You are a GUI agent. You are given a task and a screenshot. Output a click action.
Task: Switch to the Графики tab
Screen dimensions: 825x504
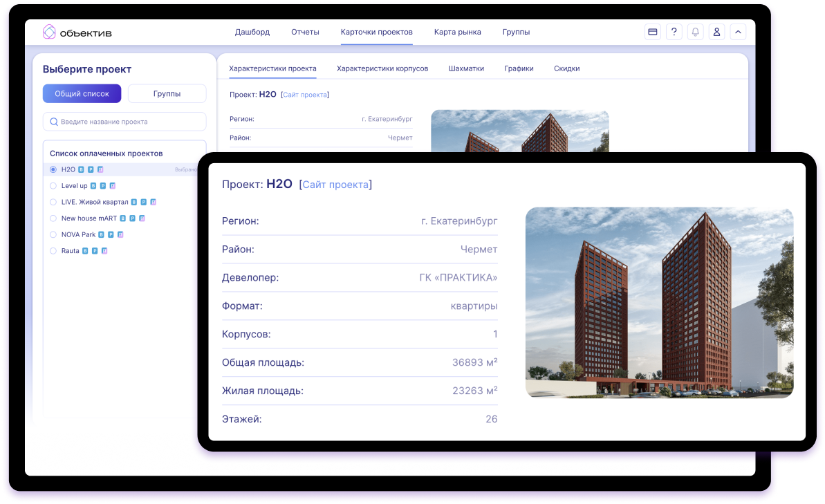(519, 68)
